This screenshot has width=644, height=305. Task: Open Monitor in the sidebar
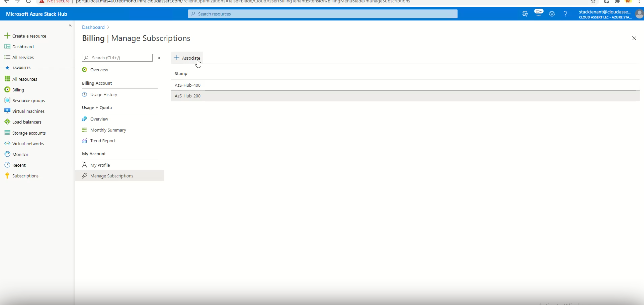coord(20,154)
